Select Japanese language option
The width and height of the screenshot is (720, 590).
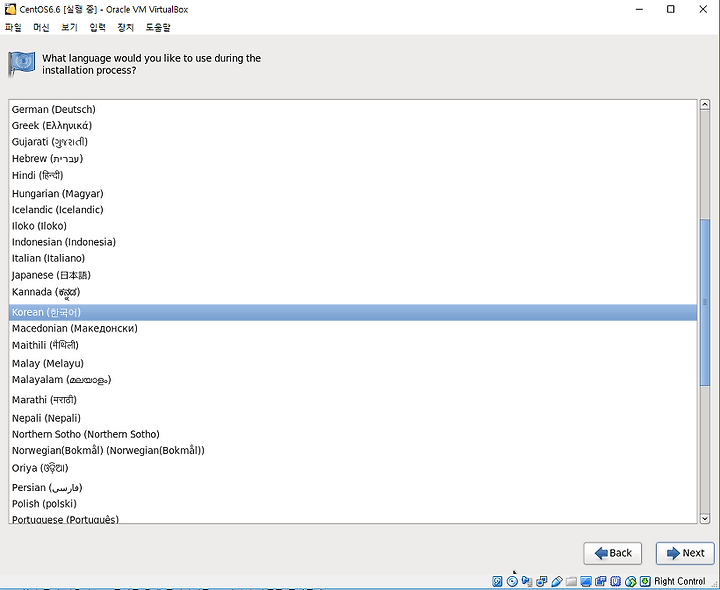(353, 275)
